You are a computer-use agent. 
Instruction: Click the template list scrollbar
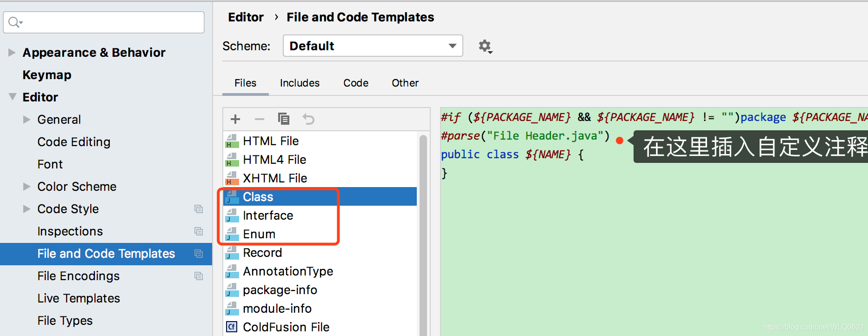pyautogui.click(x=423, y=235)
